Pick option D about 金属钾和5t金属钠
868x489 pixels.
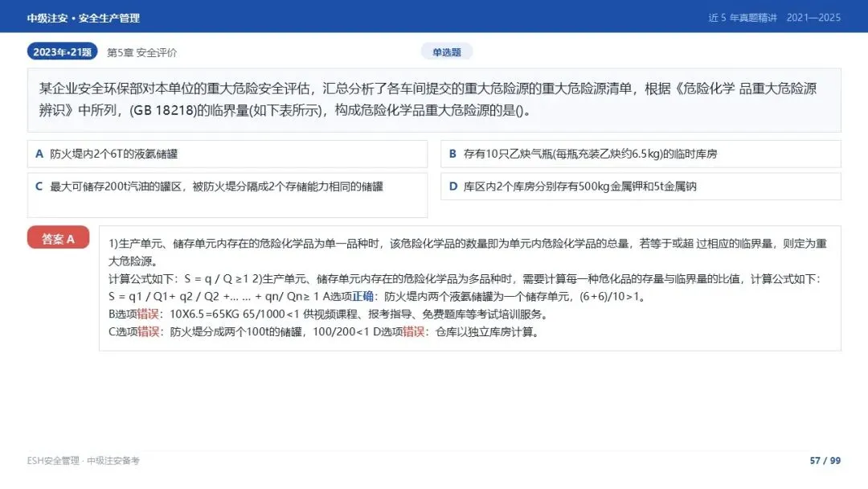tap(641, 187)
